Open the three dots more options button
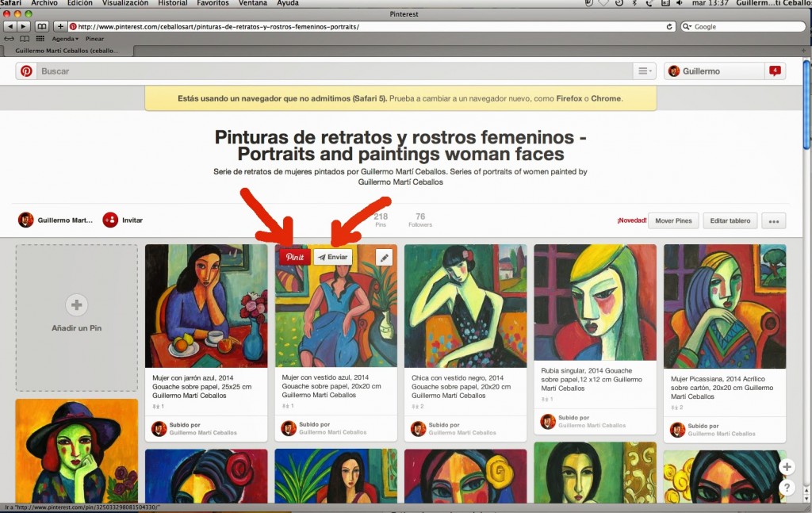Image resolution: width=812 pixels, height=513 pixels. 773,221
